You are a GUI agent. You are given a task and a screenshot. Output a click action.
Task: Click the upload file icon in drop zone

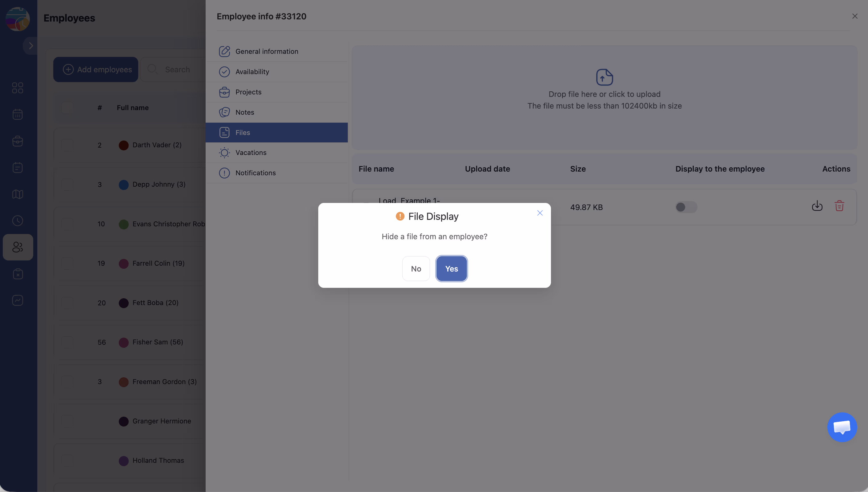[x=604, y=77]
